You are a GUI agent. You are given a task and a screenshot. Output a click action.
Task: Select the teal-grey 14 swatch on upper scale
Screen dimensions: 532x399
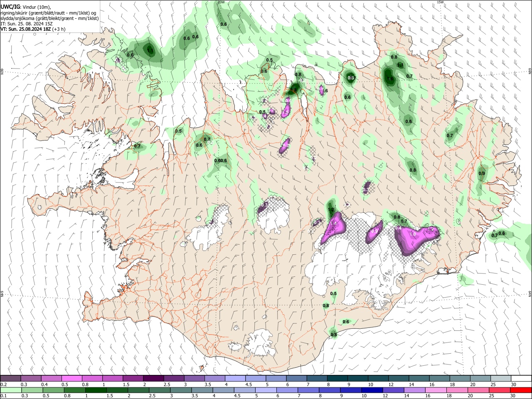coord(419,378)
